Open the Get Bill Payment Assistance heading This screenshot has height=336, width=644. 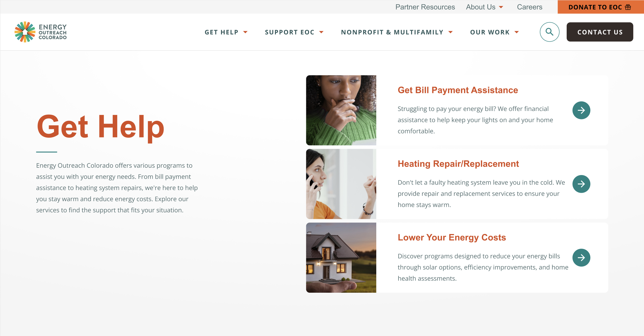click(x=458, y=90)
